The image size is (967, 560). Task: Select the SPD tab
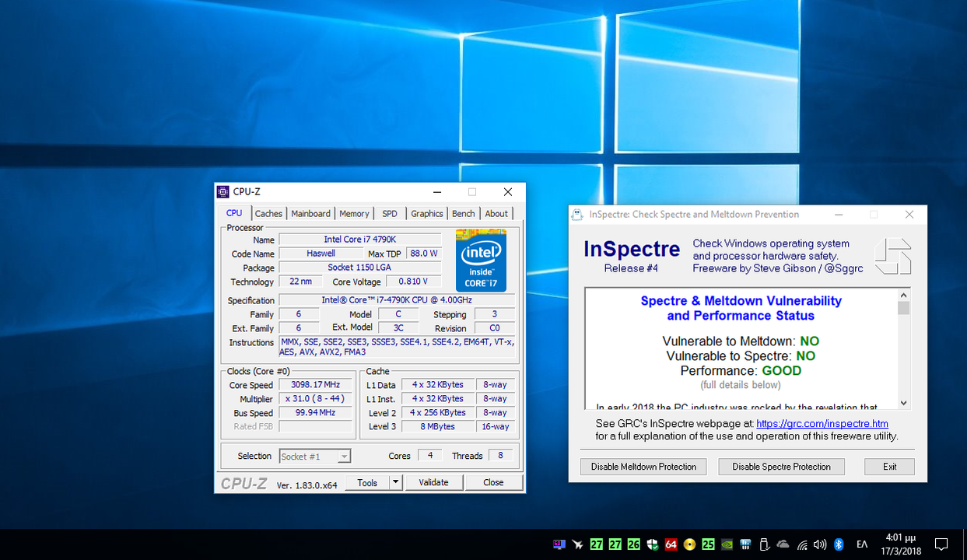[x=390, y=214]
